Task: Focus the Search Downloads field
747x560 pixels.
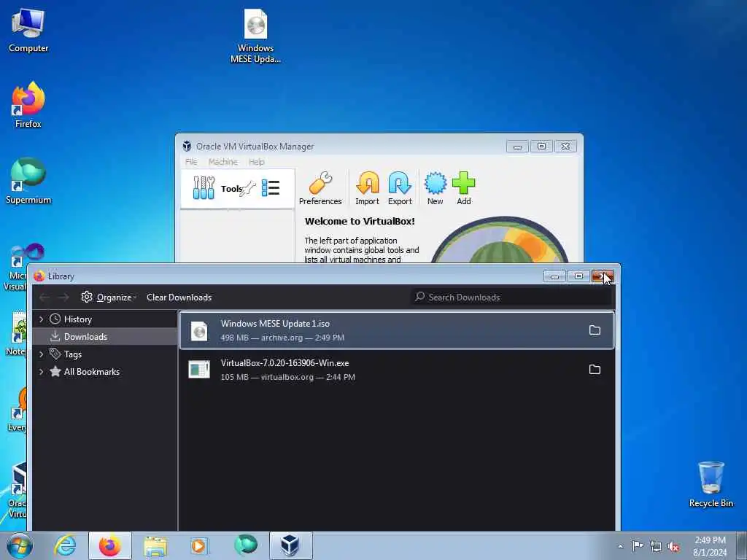Action: point(511,297)
